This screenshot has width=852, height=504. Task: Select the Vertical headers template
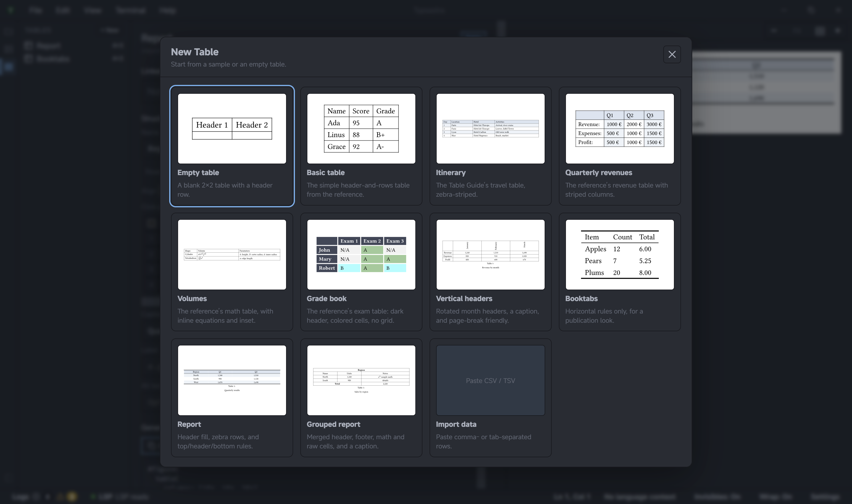[x=490, y=272]
